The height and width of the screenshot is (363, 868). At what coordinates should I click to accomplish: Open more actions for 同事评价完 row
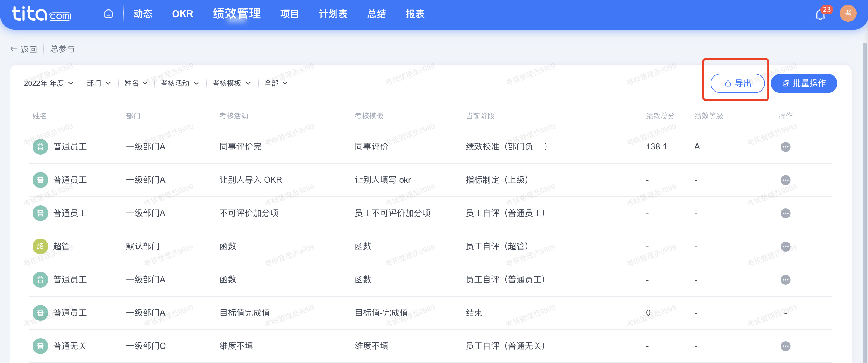pyautogui.click(x=785, y=147)
